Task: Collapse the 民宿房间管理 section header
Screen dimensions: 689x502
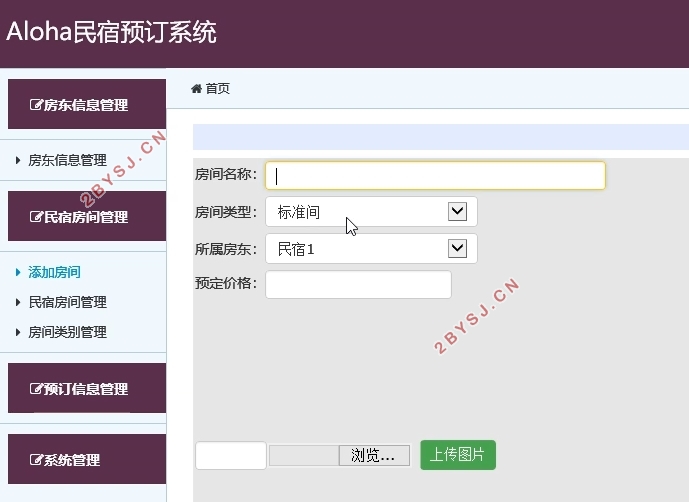Action: (86, 217)
